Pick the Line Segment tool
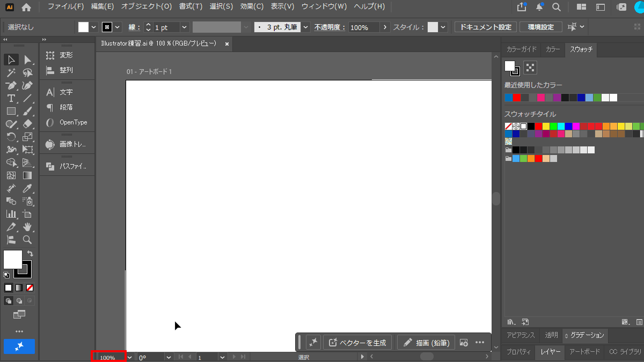644x362 pixels. (27, 98)
